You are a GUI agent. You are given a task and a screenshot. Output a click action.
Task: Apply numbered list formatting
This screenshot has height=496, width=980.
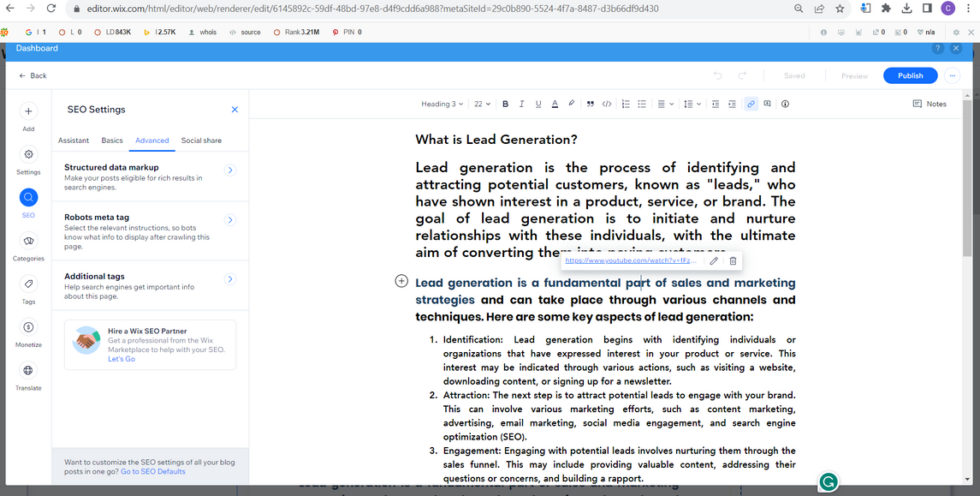tap(626, 104)
